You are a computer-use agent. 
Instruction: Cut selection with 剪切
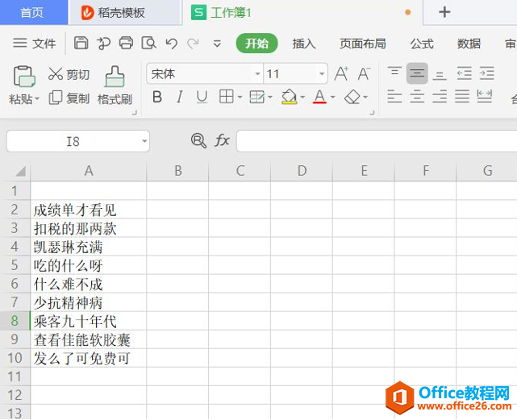(69, 74)
